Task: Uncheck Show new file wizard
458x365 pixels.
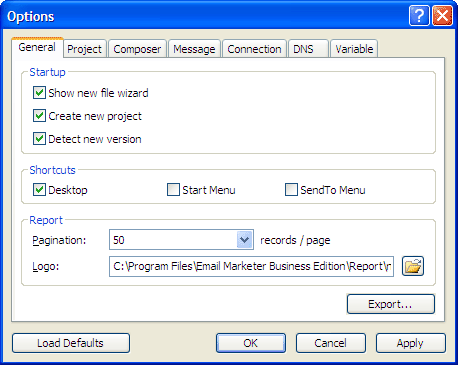Action: pyautogui.click(x=39, y=93)
